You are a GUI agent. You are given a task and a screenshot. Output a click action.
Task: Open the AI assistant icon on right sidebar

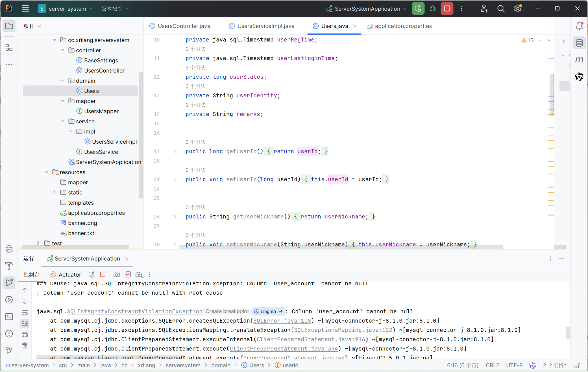[579, 77]
